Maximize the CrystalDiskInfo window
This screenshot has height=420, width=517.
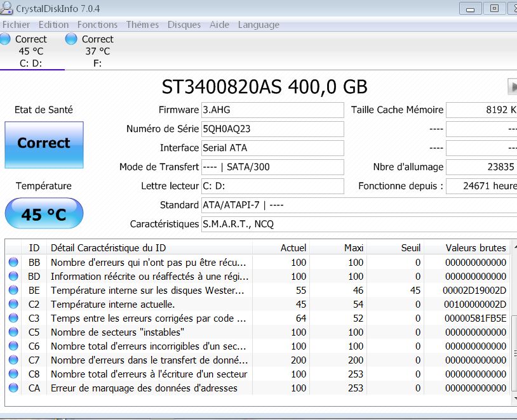coord(494,8)
